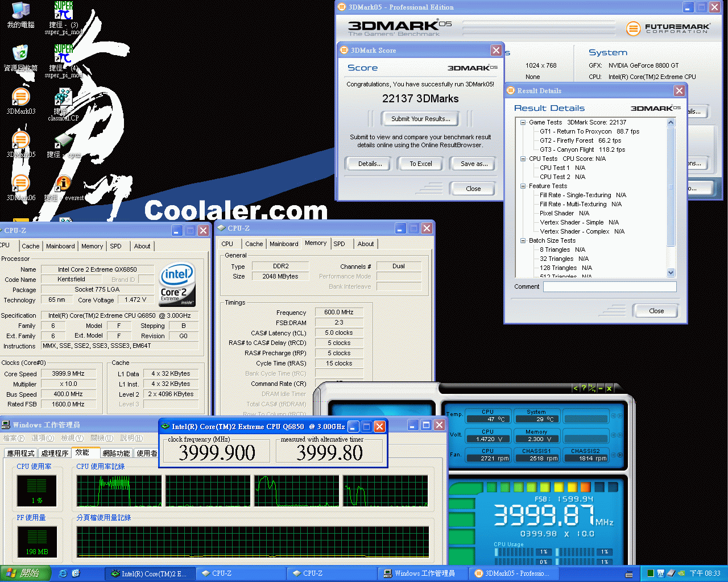Switch to 應用程式 tab in Task Manager
This screenshot has width=728, height=582.
coord(21,453)
